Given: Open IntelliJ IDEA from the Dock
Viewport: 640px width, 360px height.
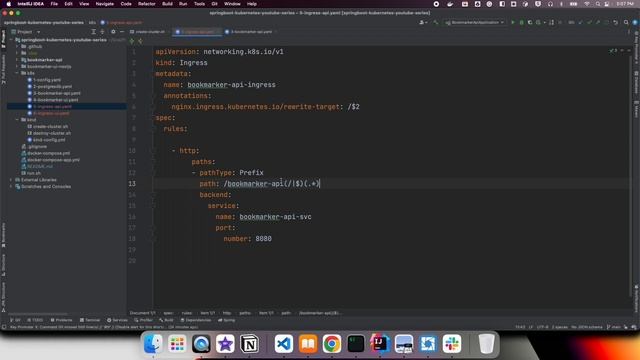Looking at the screenshot, I should [x=380, y=344].
